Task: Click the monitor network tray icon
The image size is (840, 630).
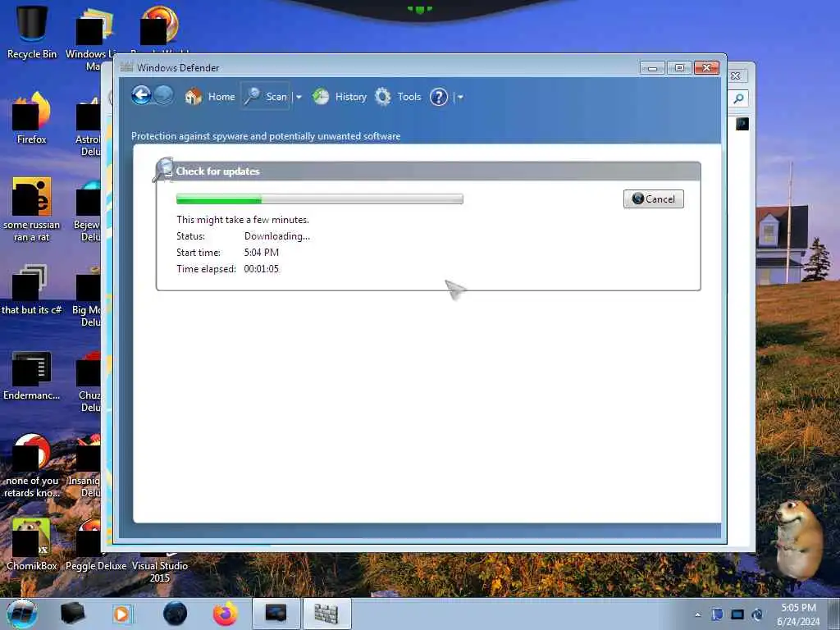Action: coord(737,614)
